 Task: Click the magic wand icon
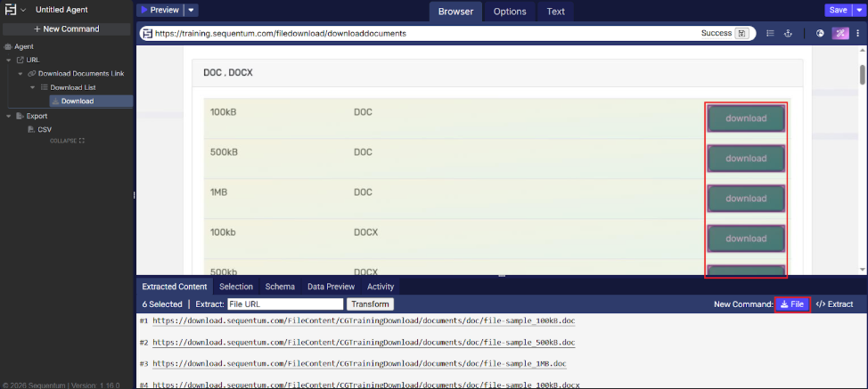coord(840,33)
